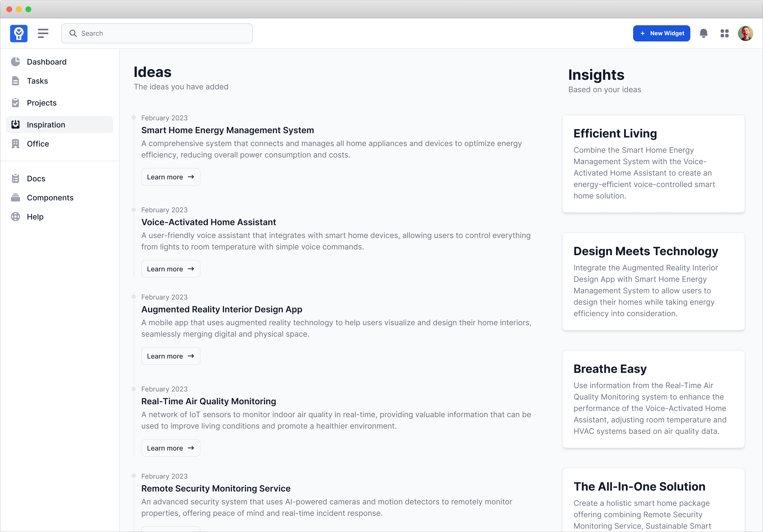
Task: Open the Efficient Living insight card
Action: [653, 164]
